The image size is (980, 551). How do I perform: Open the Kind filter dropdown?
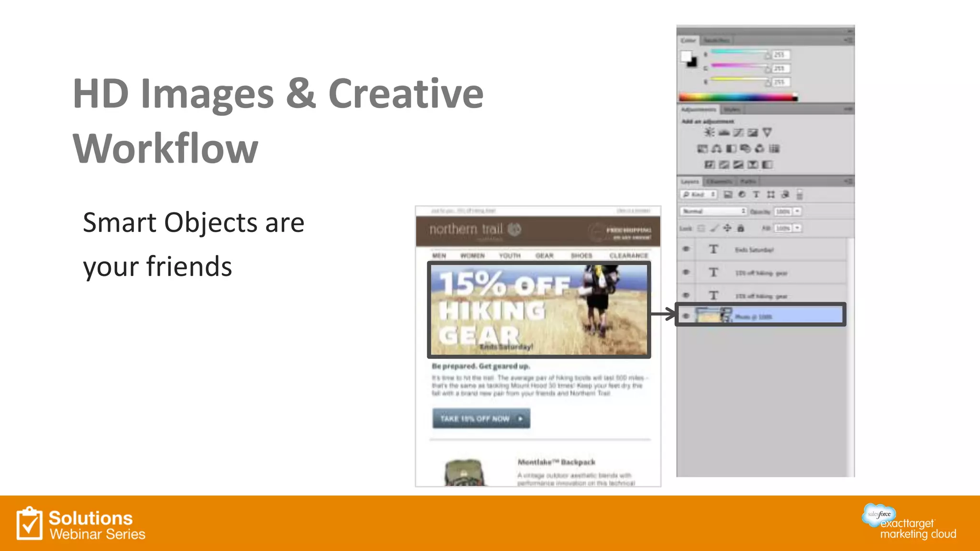pos(699,195)
